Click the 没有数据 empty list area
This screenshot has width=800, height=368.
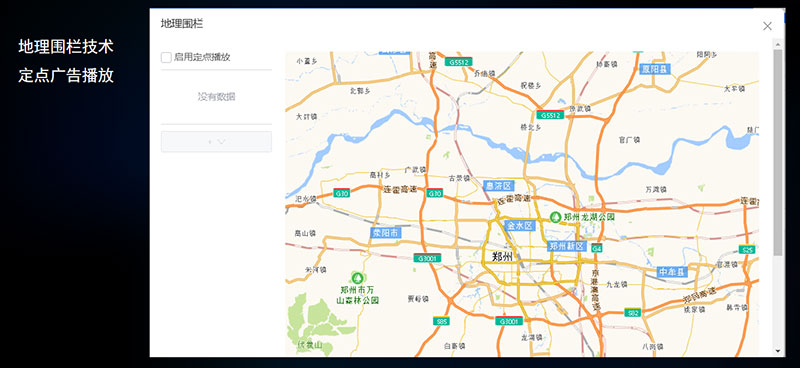[216, 96]
